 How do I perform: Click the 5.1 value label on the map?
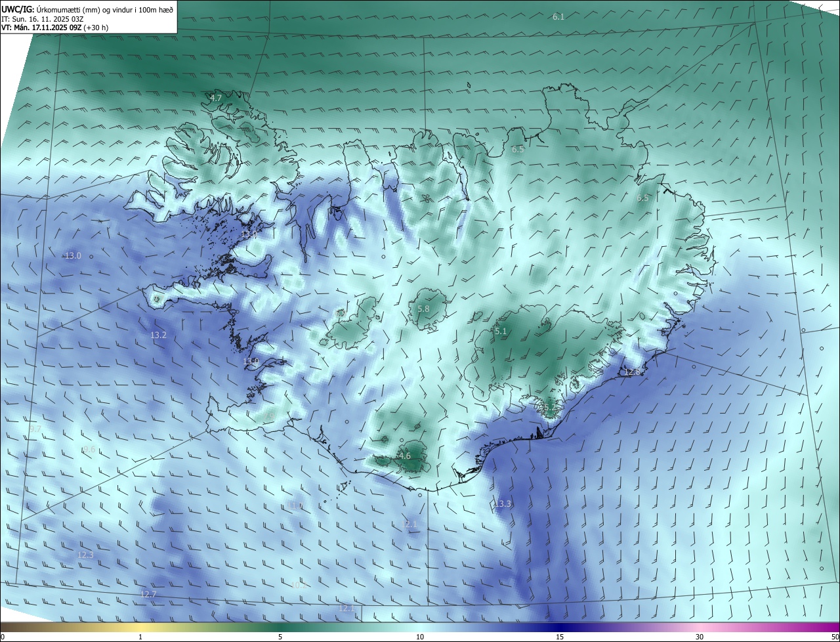(x=501, y=332)
